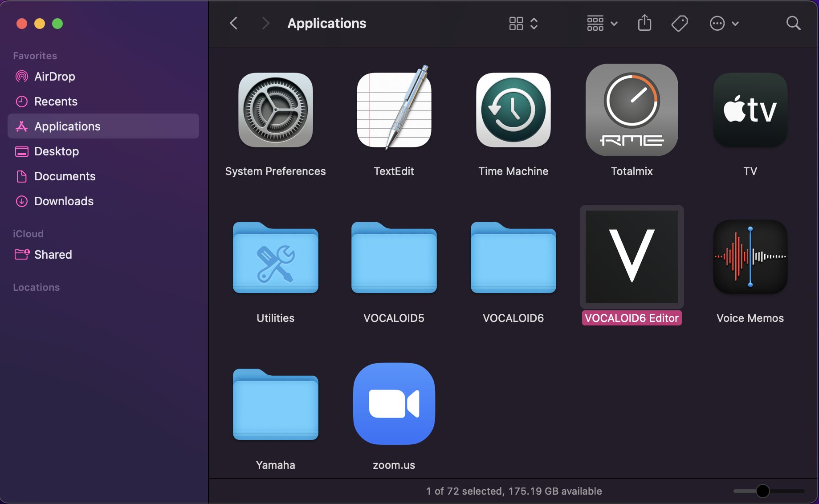This screenshot has width=819, height=504.
Task: Open the view layout dropdown
Action: (x=522, y=23)
